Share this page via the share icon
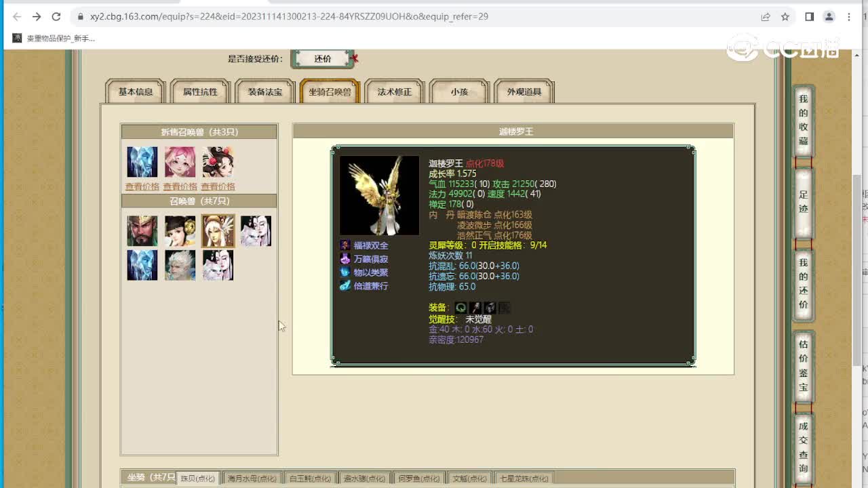This screenshot has width=868, height=488. click(766, 16)
